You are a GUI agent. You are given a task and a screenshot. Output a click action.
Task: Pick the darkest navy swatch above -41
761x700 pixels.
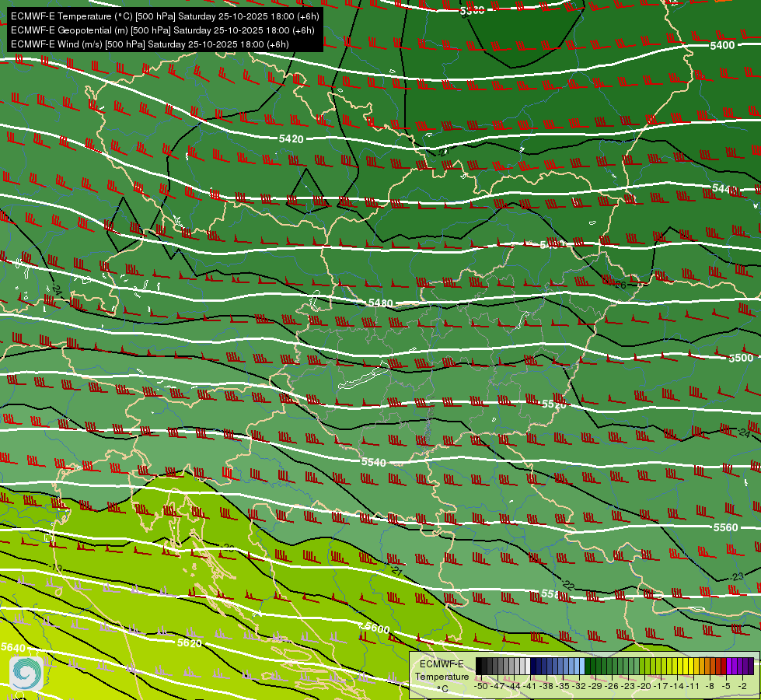(x=533, y=666)
